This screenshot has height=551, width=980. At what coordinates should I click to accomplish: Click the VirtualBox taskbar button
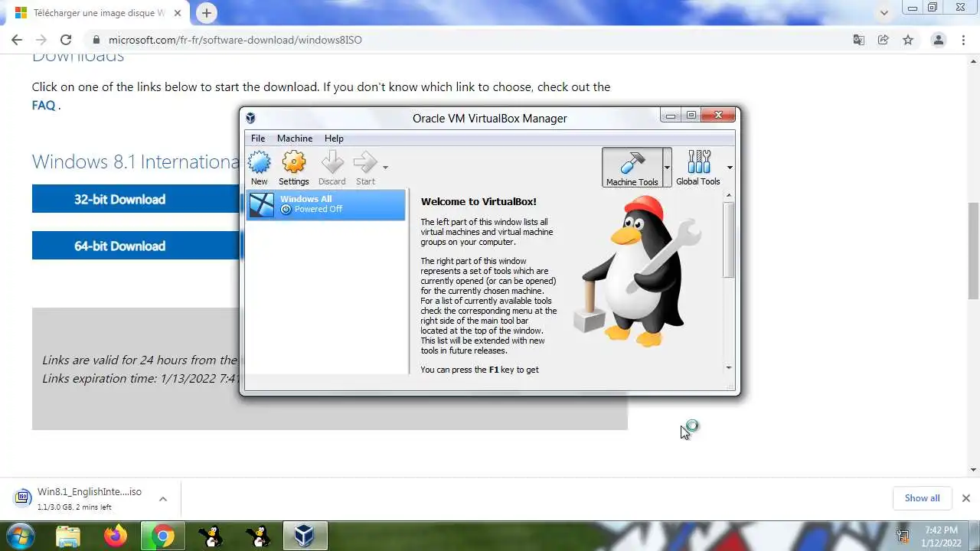tap(305, 536)
